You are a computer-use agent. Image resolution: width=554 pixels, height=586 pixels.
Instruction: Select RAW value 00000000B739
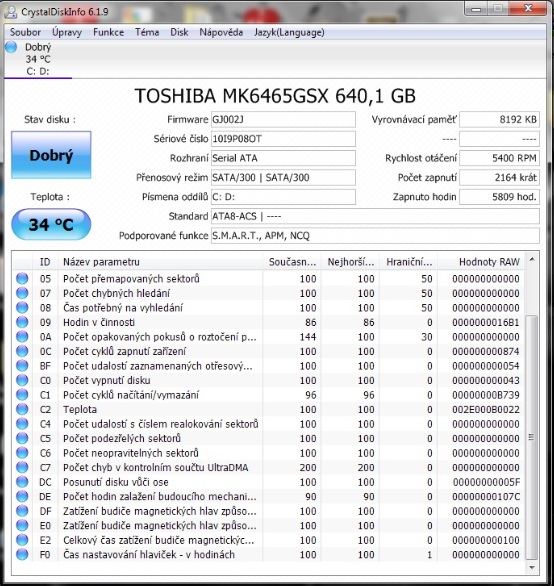coord(486,395)
